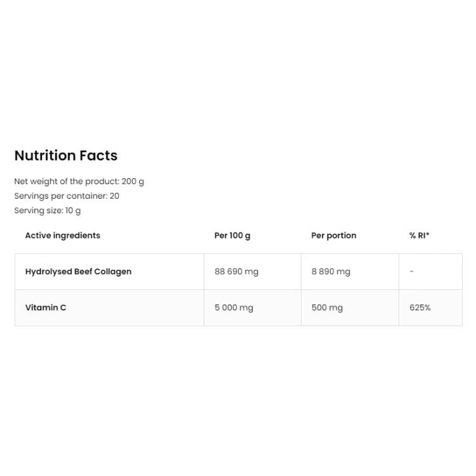
Task: Click the asterisk in % RI* header
Action: 428,234
